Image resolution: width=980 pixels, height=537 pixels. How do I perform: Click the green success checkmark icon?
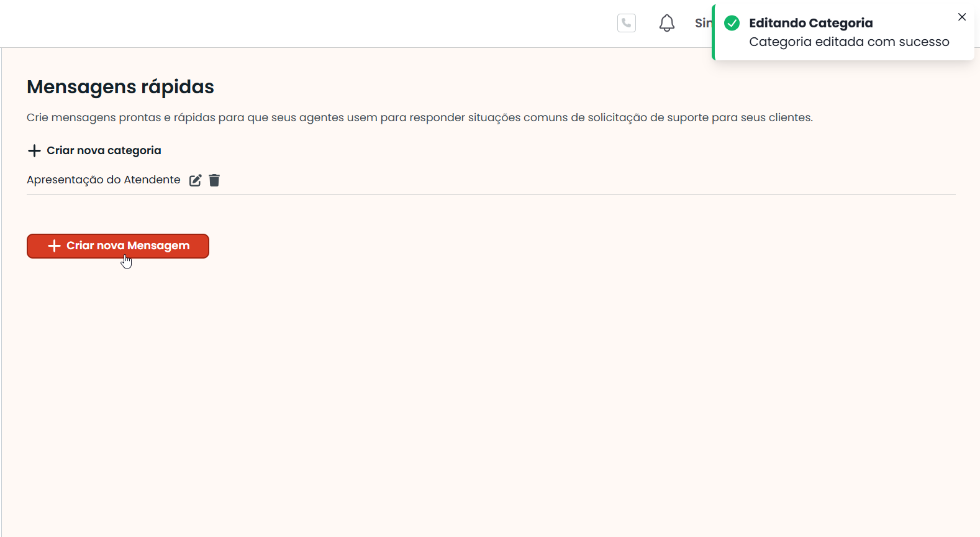click(732, 23)
